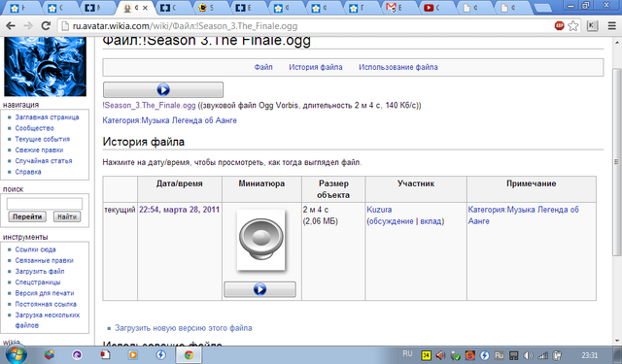This screenshot has width=622, height=364.
Task: Click Загрузить новую версию этого файла
Action: pos(184,328)
